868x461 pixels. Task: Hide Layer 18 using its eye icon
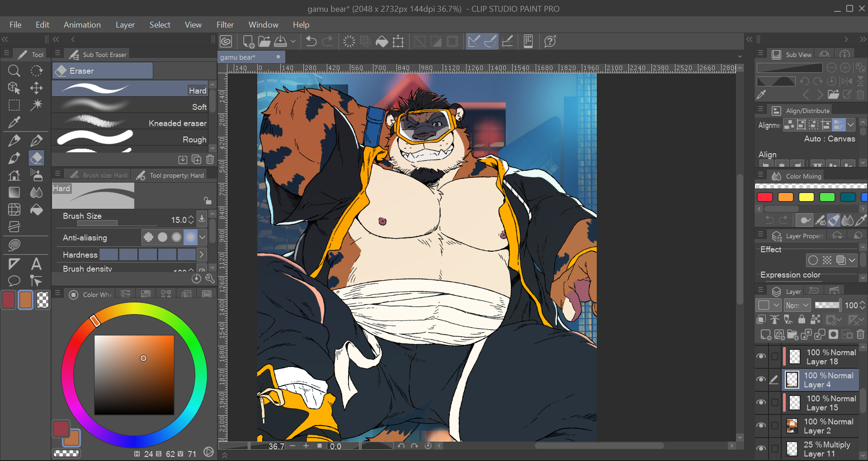click(761, 357)
